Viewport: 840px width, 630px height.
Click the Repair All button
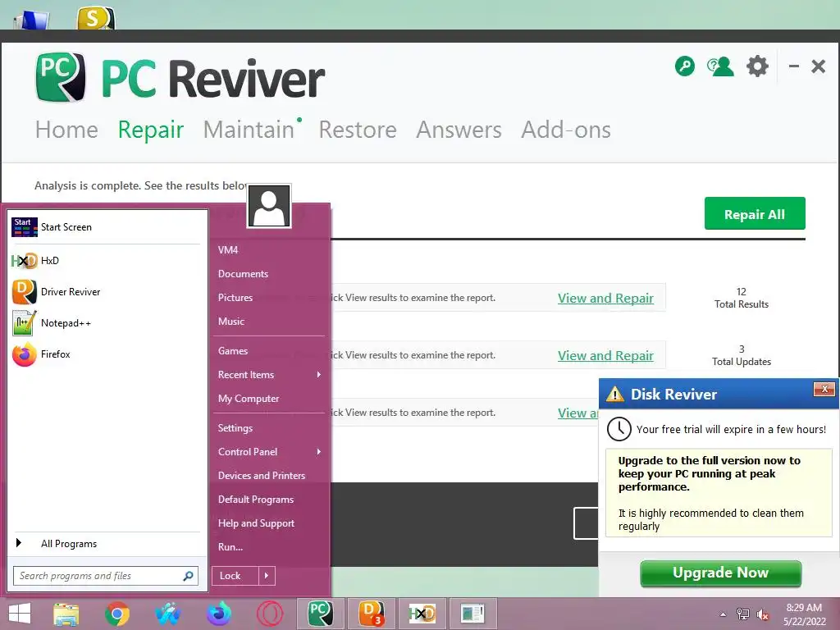[x=755, y=213]
